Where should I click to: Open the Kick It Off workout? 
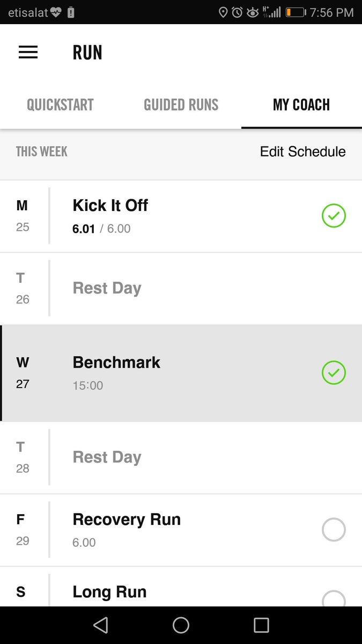point(110,206)
